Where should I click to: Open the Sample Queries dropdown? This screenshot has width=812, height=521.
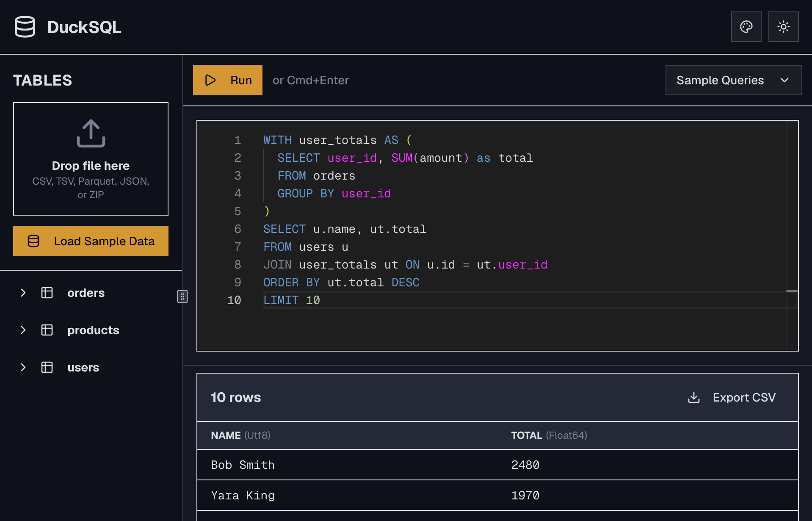(x=734, y=80)
